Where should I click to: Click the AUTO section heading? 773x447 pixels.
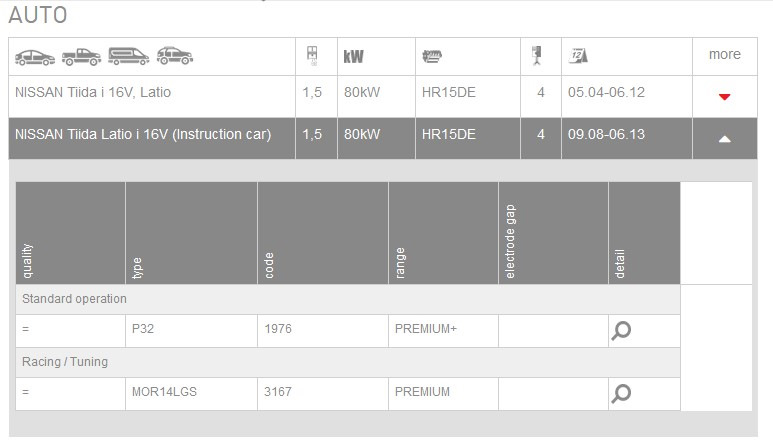click(38, 15)
